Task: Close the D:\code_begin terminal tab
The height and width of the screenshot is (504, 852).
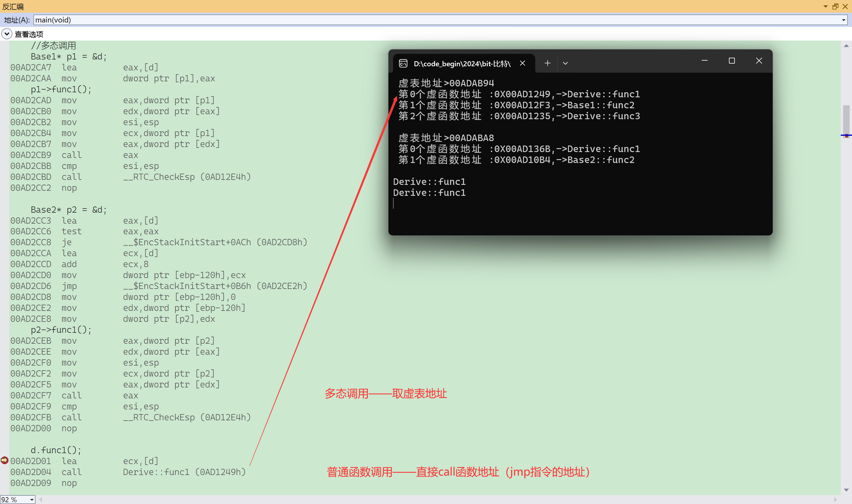Action: pos(523,63)
